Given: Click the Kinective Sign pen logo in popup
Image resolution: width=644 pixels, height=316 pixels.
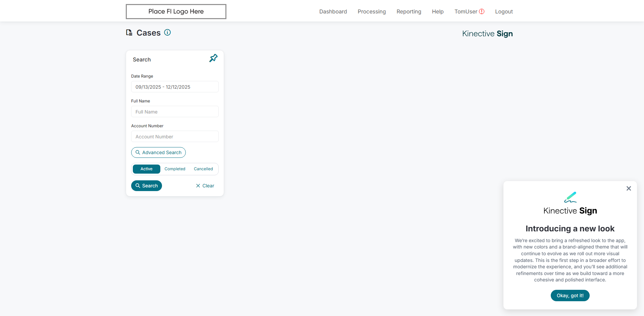Looking at the screenshot, I should pyautogui.click(x=570, y=197).
